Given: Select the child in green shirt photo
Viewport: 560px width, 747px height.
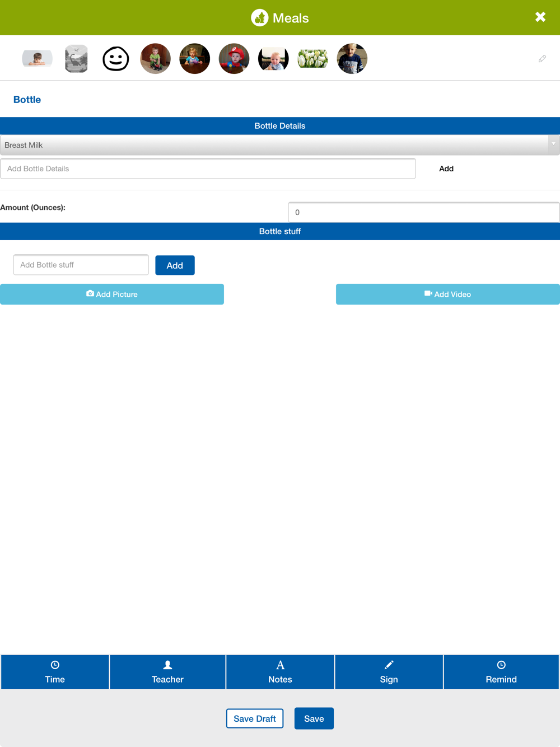Looking at the screenshot, I should click(x=155, y=59).
